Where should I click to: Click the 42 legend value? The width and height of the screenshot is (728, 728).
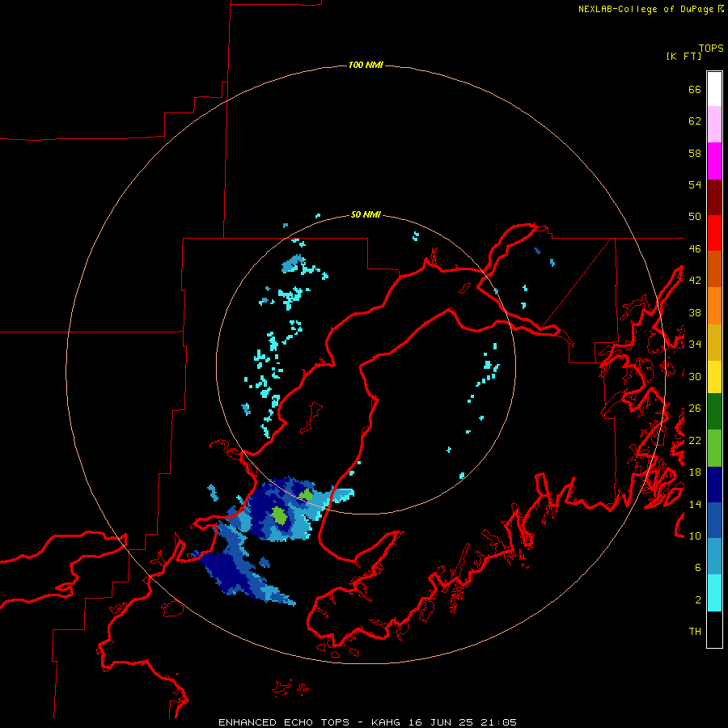[x=695, y=281]
